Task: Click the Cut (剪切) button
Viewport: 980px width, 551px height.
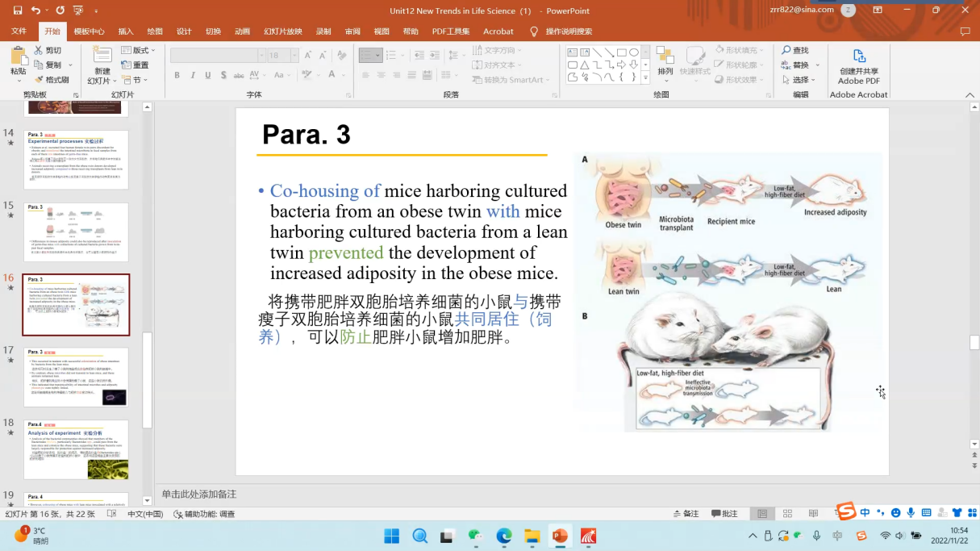Action: [x=48, y=50]
